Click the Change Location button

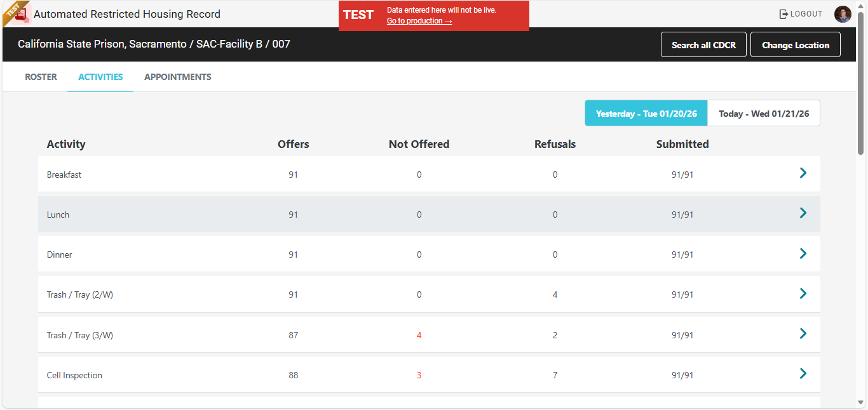pyautogui.click(x=796, y=45)
